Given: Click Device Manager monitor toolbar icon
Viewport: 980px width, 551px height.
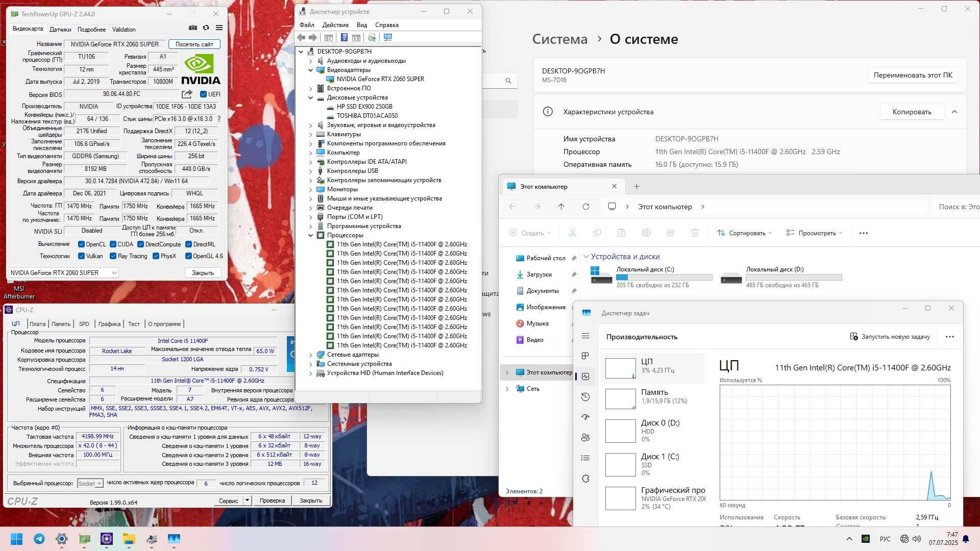Looking at the screenshot, I should 388,37.
